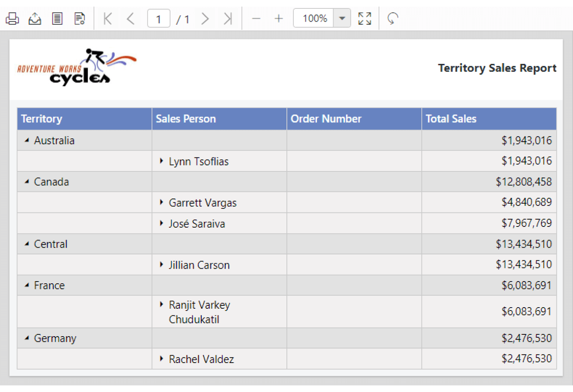
Task: Collapse the Germany territory group
Action: tap(26, 338)
